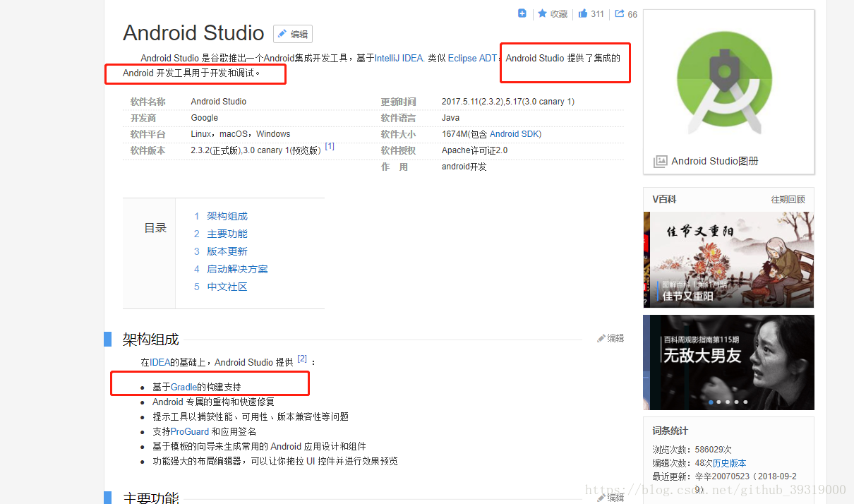Click the like count 311
Screen dimensions: 854x504
click(x=597, y=14)
